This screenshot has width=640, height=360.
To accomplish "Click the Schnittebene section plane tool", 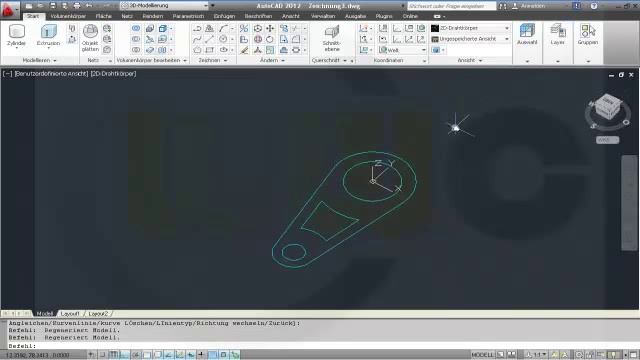I will (x=331, y=38).
